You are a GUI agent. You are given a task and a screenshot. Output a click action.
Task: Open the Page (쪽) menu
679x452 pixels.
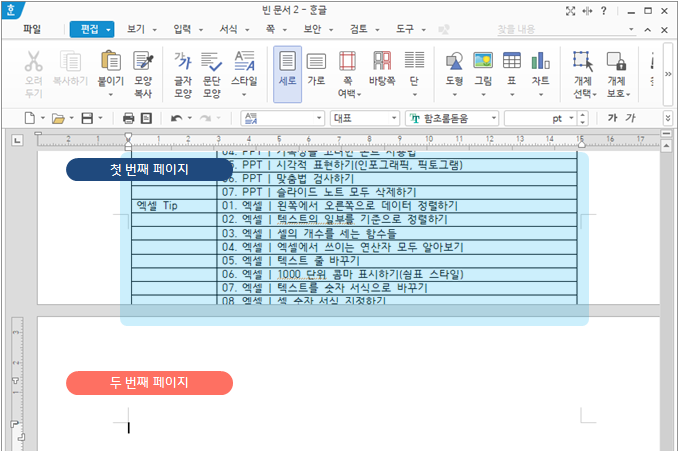pos(271,29)
